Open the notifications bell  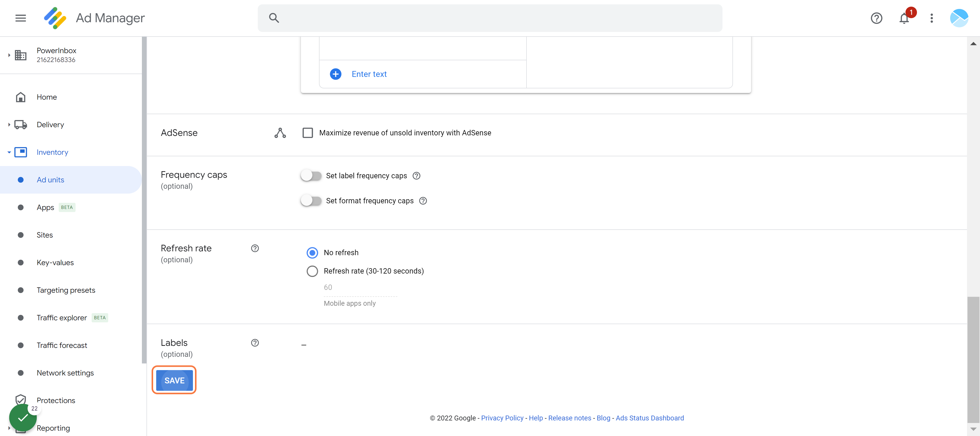pos(904,18)
